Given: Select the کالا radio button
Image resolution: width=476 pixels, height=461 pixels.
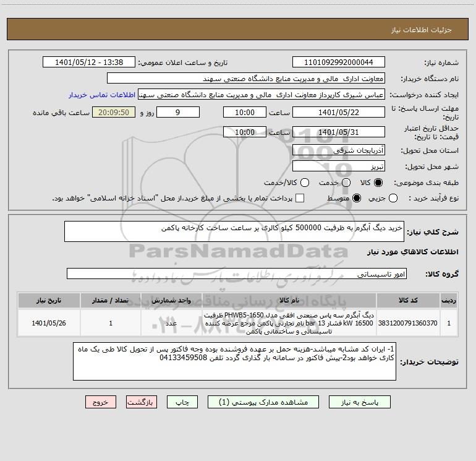Looking at the screenshot, I should click(378, 183).
